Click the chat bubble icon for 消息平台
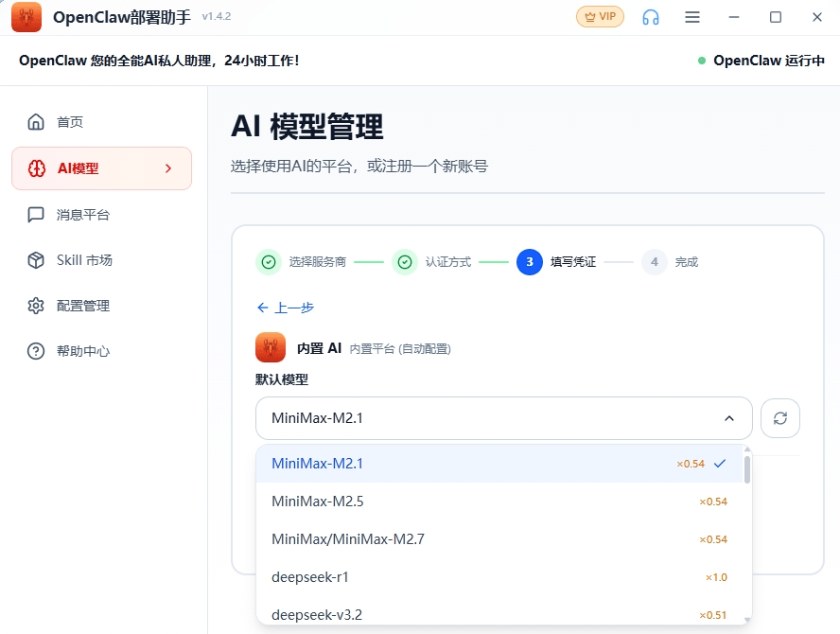The width and height of the screenshot is (840, 634). point(36,215)
